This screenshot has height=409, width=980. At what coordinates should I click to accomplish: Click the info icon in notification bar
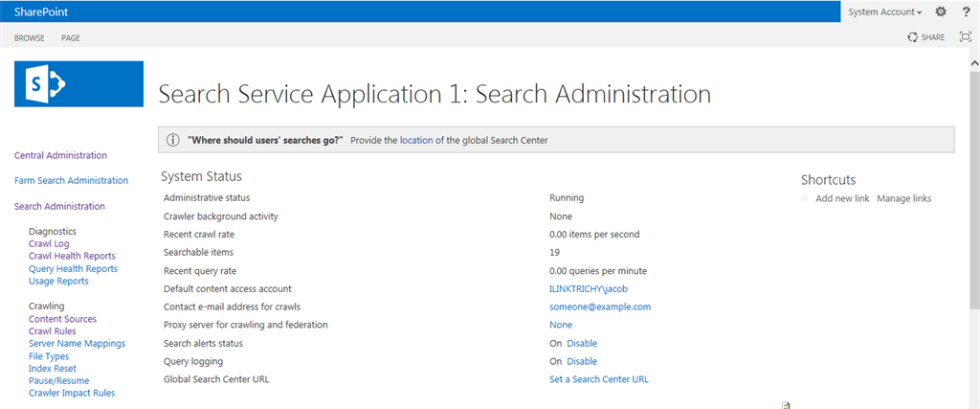tap(173, 140)
